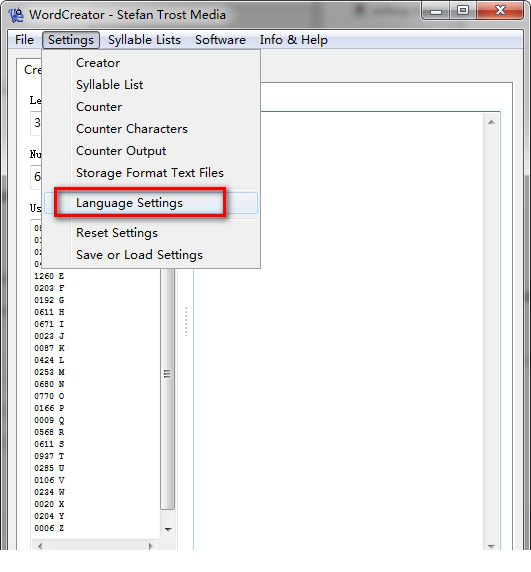
Task: Select the Counter Output entry
Action: (x=151, y=151)
